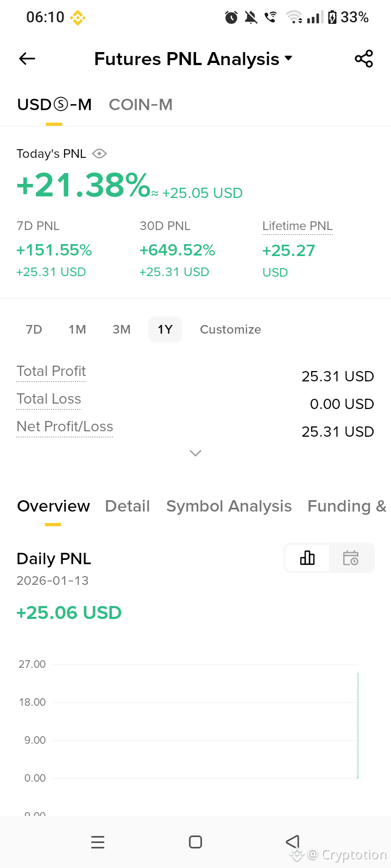Open Futures PNL Analysis dropdown
This screenshot has width=391, height=868.
click(193, 59)
